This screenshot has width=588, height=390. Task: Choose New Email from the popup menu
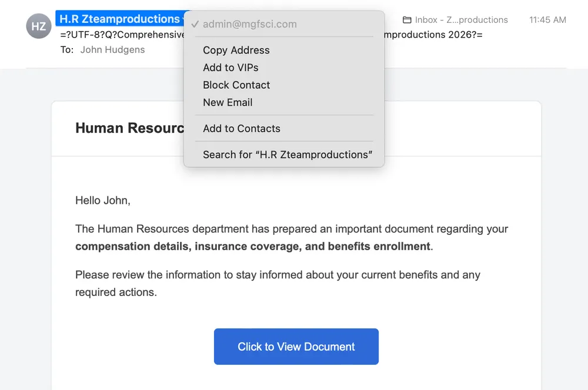[228, 102]
